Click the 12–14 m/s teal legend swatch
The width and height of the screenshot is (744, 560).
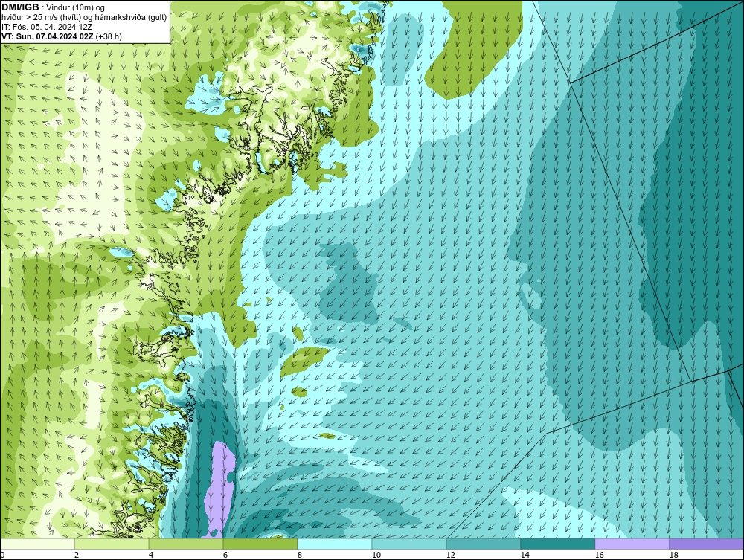click(x=484, y=544)
